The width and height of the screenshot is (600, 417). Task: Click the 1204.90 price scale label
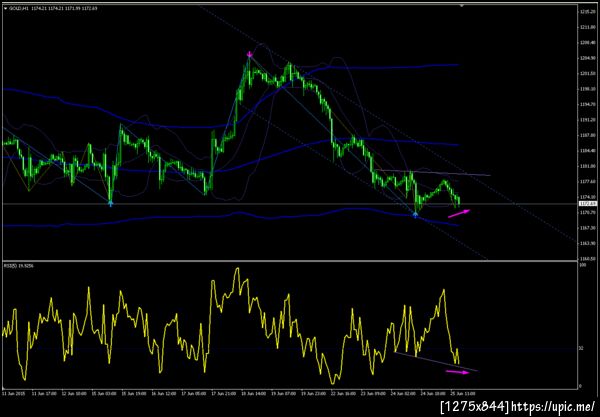(587, 58)
